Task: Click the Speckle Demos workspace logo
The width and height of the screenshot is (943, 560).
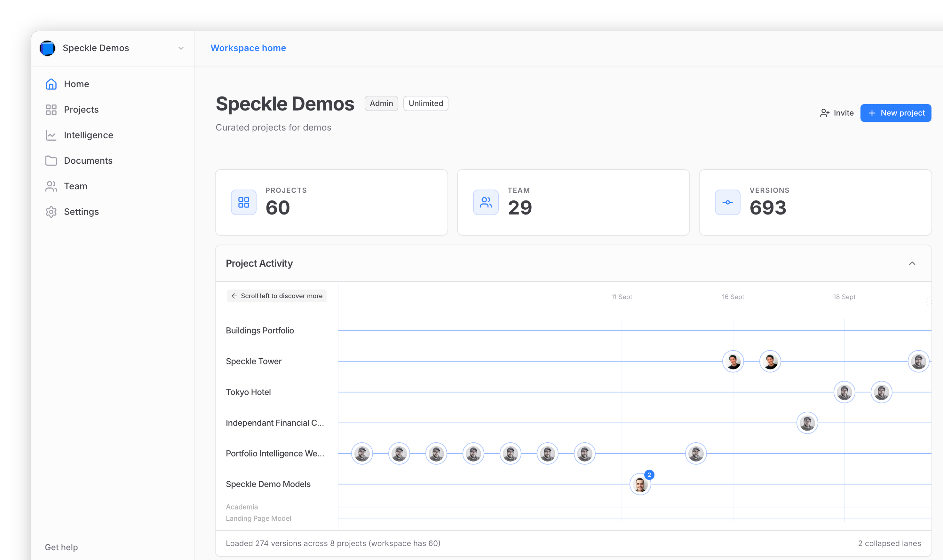Action: point(47,48)
